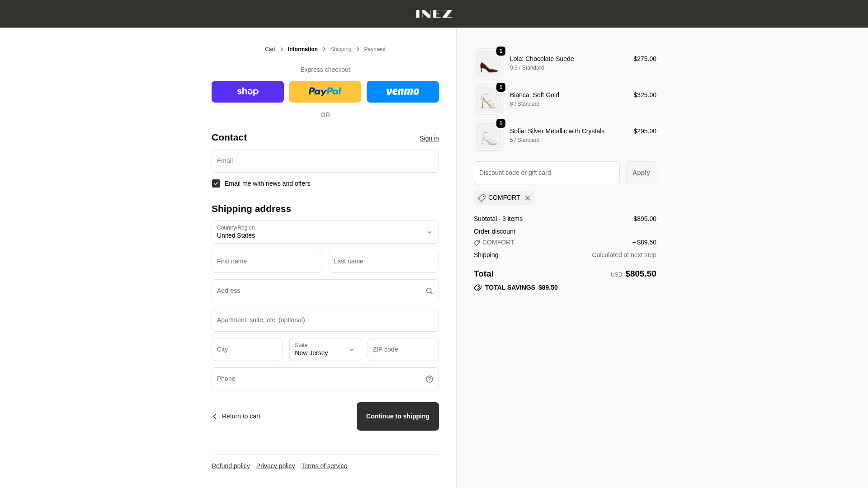Pay with Shop express checkout
The width and height of the screenshot is (868, 488).
[247, 92]
